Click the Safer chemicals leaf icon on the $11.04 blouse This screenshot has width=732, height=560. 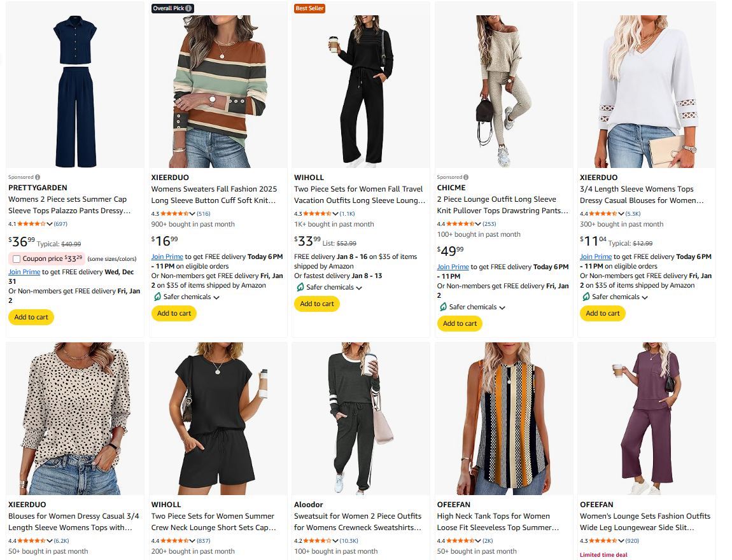coord(586,297)
